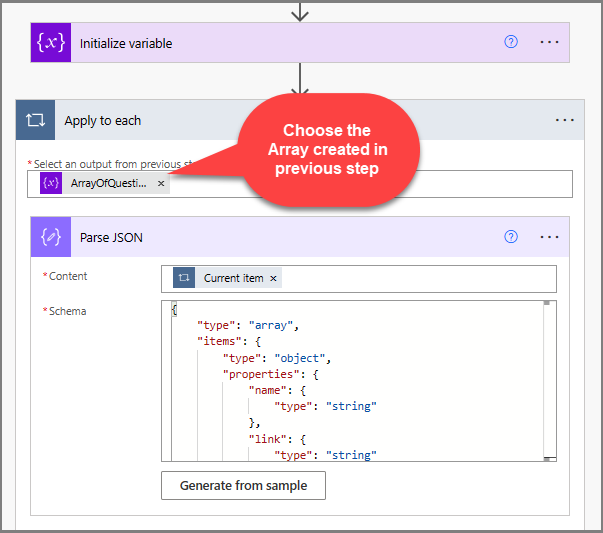This screenshot has width=603, height=533.
Task: Select the Current item token
Action: click(234, 278)
